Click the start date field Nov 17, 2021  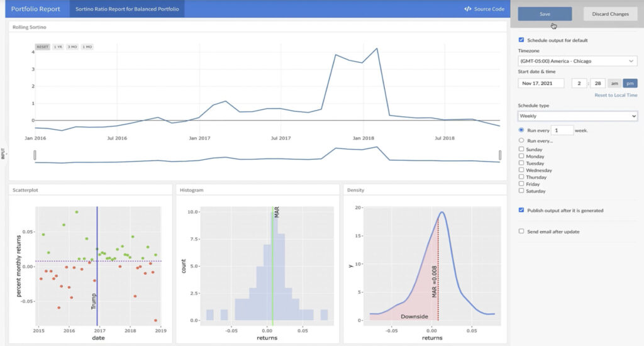[x=541, y=83]
